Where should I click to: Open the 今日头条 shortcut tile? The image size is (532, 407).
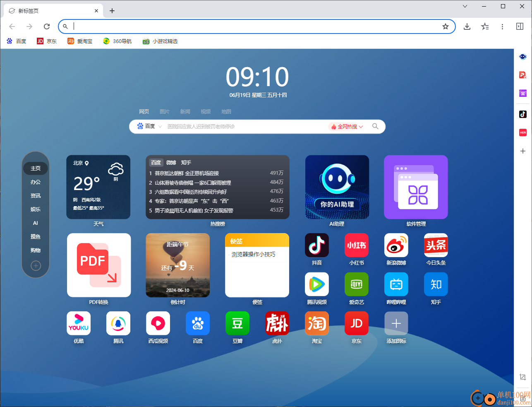click(436, 245)
